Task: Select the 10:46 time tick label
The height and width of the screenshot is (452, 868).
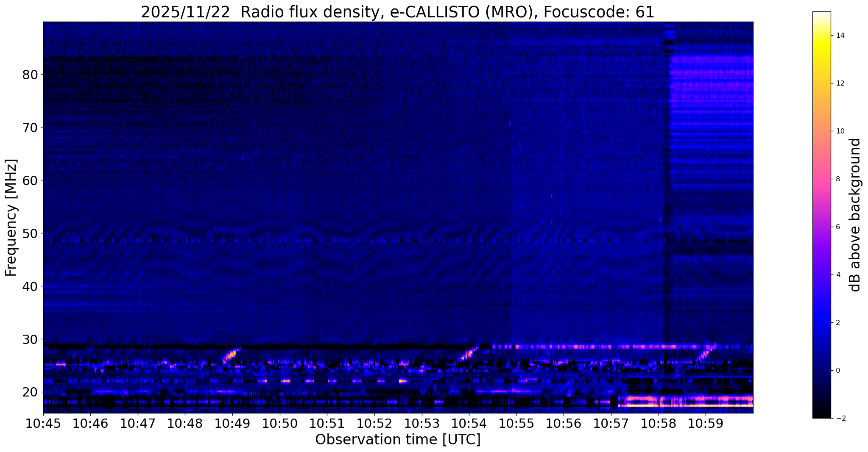Action: click(x=90, y=424)
